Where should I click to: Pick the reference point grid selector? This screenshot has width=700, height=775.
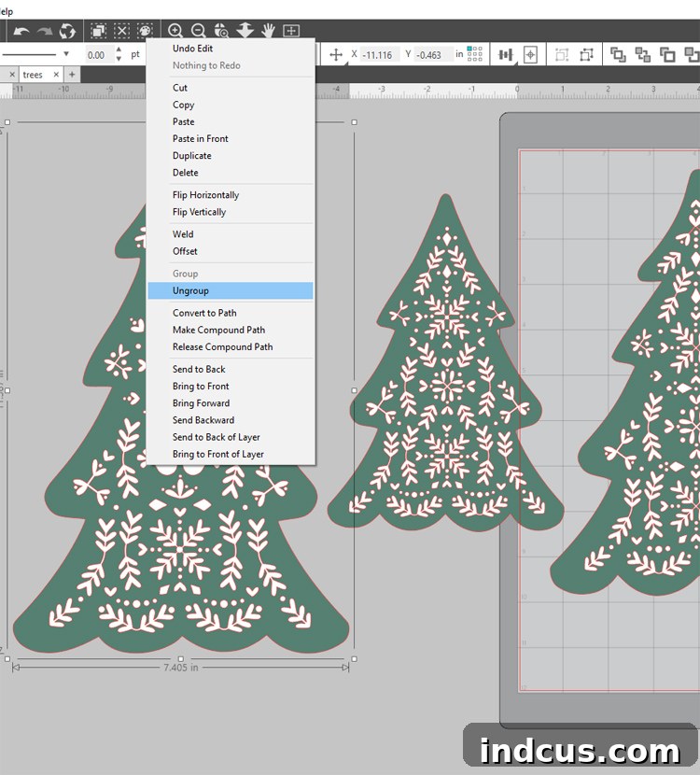[475, 54]
